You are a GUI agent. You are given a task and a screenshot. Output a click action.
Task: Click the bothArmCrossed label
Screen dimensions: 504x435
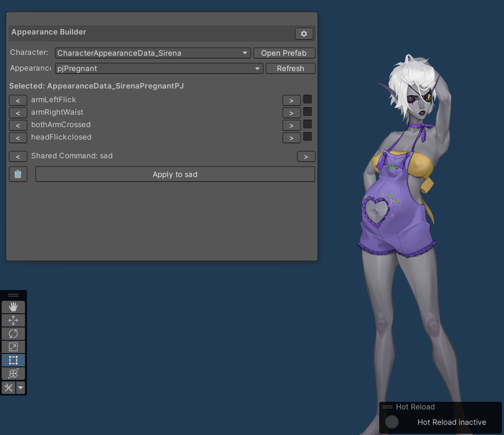[61, 125]
